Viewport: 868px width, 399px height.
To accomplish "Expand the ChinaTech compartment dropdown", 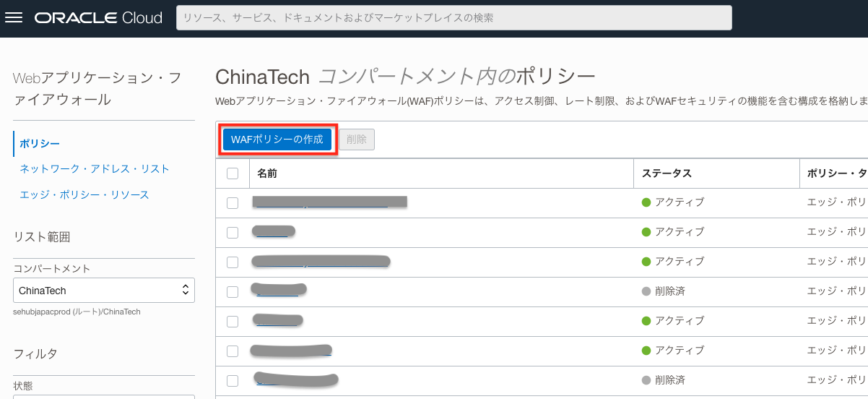I will 104,291.
